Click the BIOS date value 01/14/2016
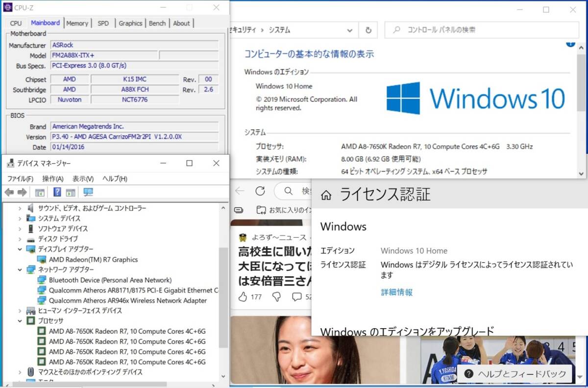This screenshot has width=588, height=388. click(x=134, y=147)
